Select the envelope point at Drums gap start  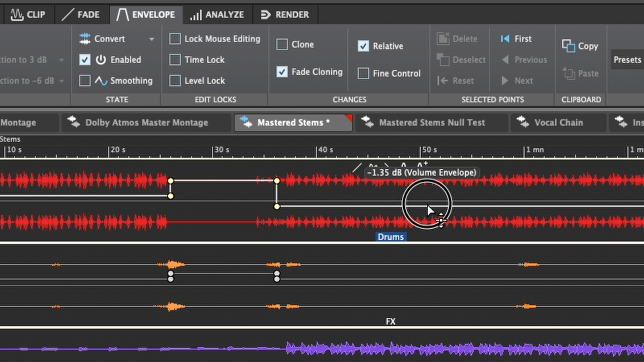pyautogui.click(x=171, y=181)
